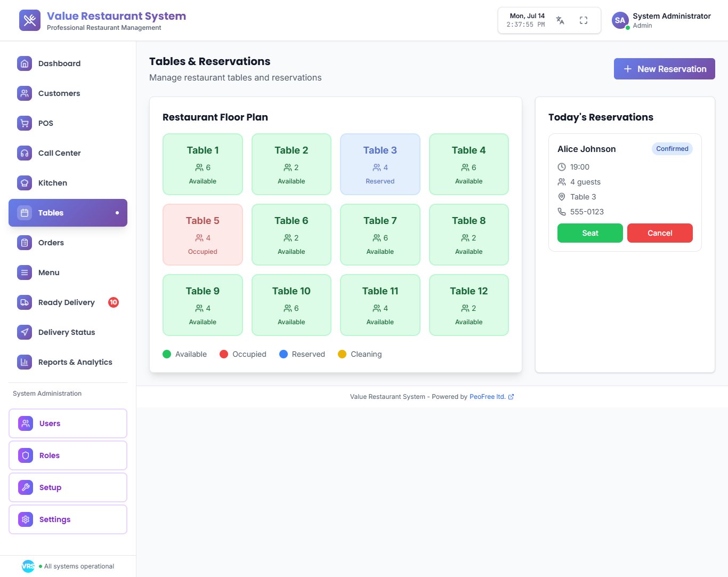Click the New Reservation button
Screen dimensions: 728x577
pyautogui.click(x=664, y=69)
